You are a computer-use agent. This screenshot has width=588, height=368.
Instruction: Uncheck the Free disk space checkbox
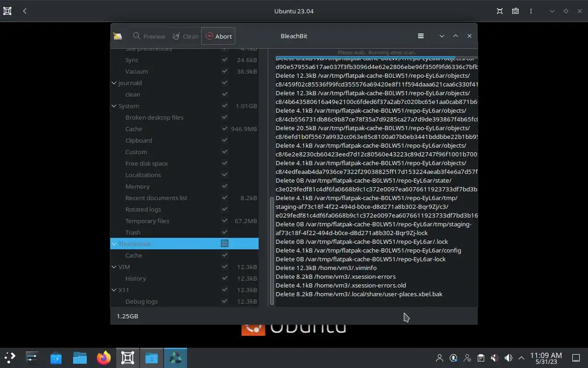[x=225, y=163]
